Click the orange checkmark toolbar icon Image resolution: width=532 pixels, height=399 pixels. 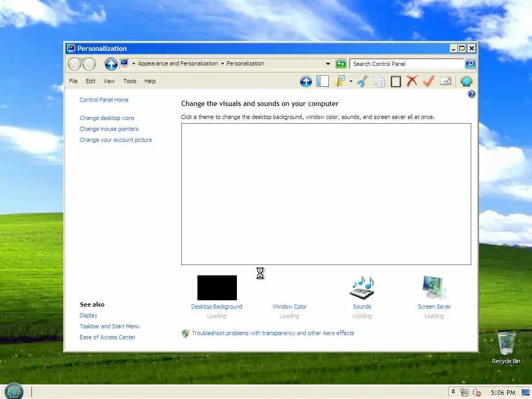pyautogui.click(x=429, y=81)
